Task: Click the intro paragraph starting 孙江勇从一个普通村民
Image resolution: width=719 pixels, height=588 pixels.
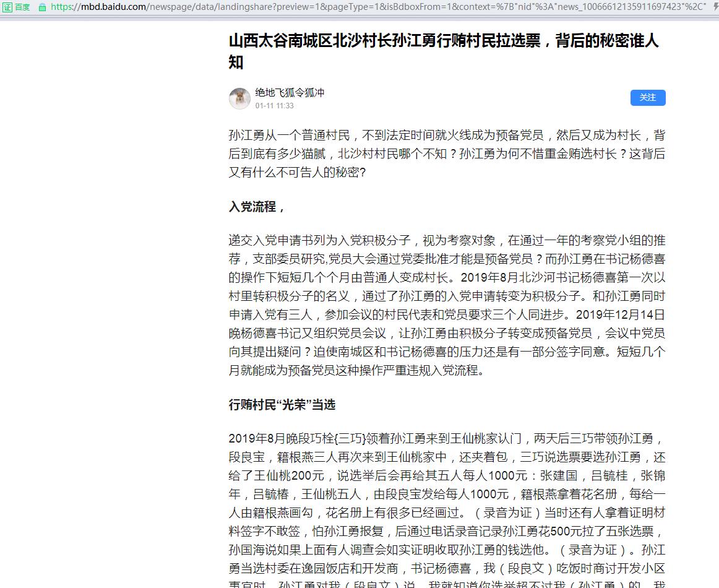Action: (x=447, y=153)
